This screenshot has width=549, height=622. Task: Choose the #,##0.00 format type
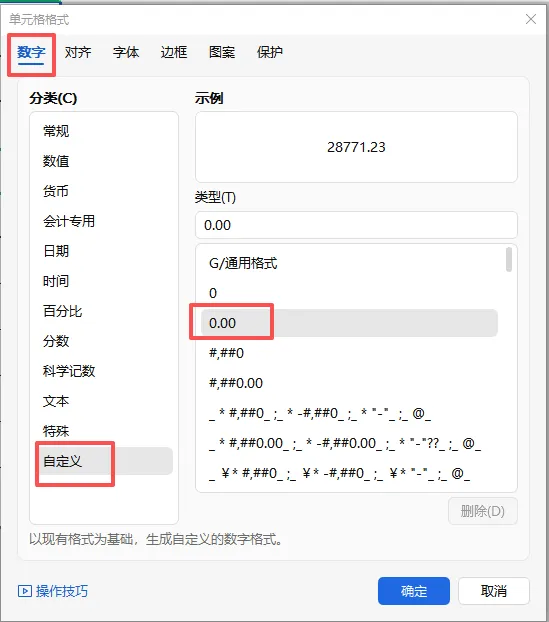click(349, 383)
